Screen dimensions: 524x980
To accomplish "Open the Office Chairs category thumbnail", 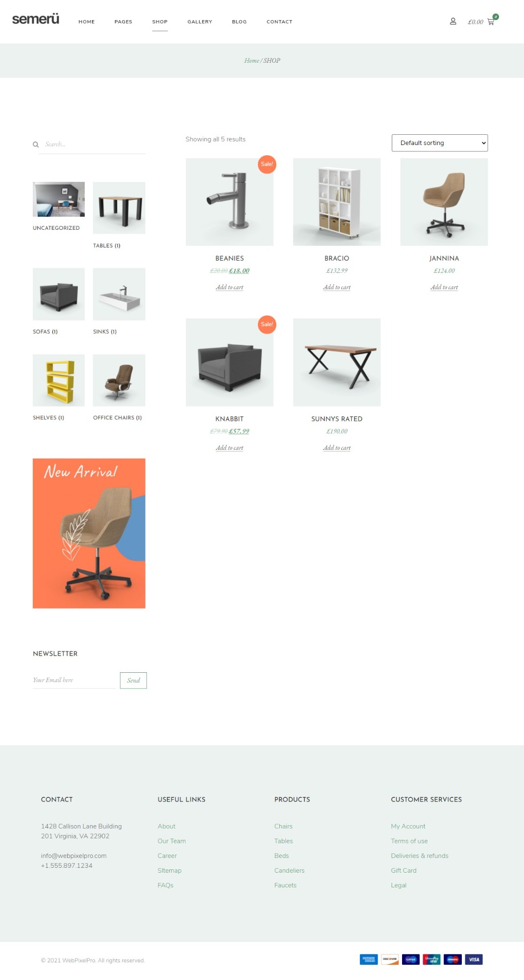I will point(119,380).
